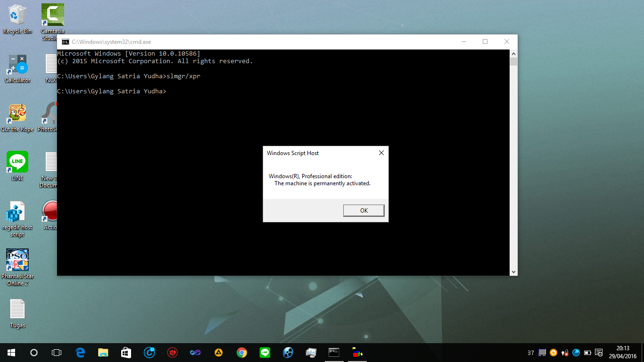The image size is (644, 362).
Task: Open the red gear taskbar app
Action: click(173, 353)
